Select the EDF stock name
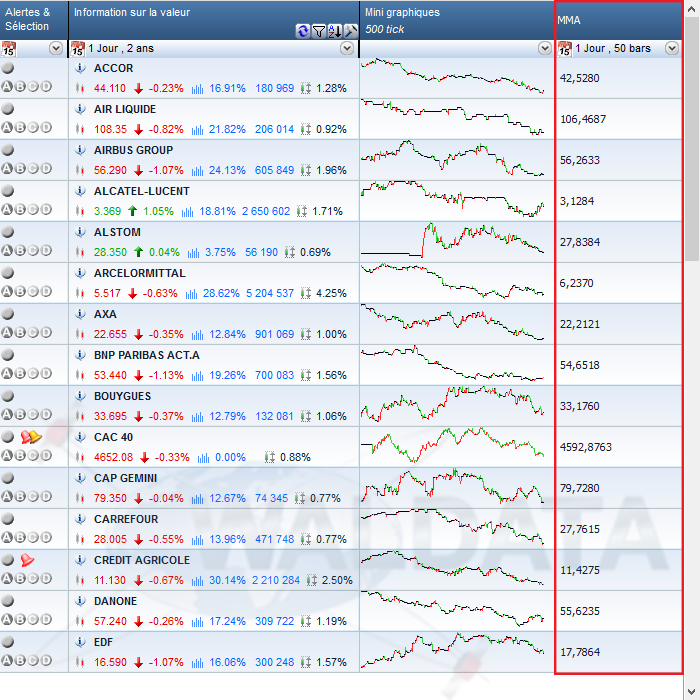The image size is (700, 700). 103,642
